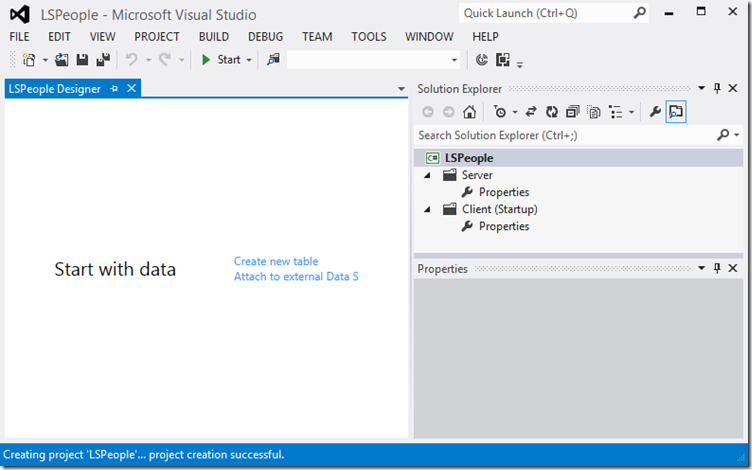Click the Solution Explorer Properties wrench icon
Screen dimensions: 752x470
click(655, 112)
